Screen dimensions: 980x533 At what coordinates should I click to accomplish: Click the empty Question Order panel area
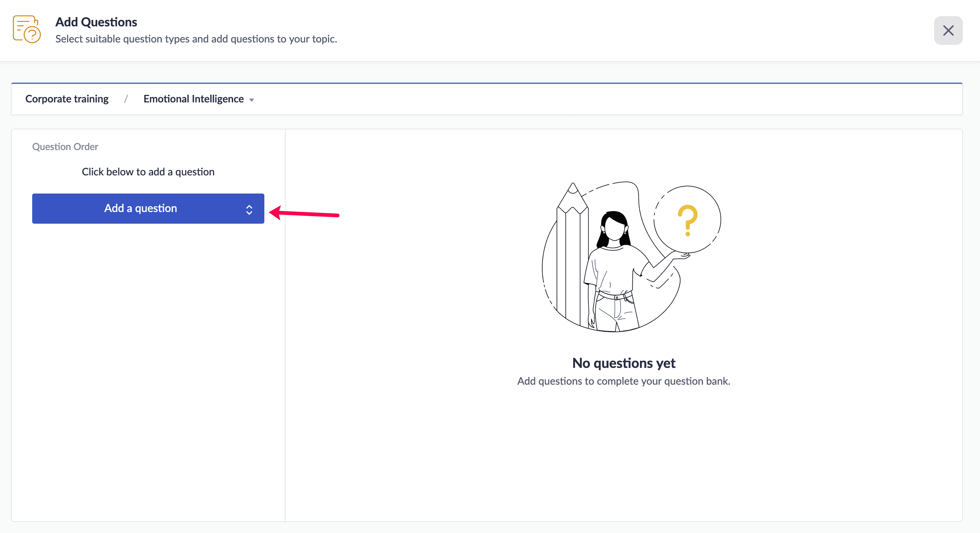(148, 361)
